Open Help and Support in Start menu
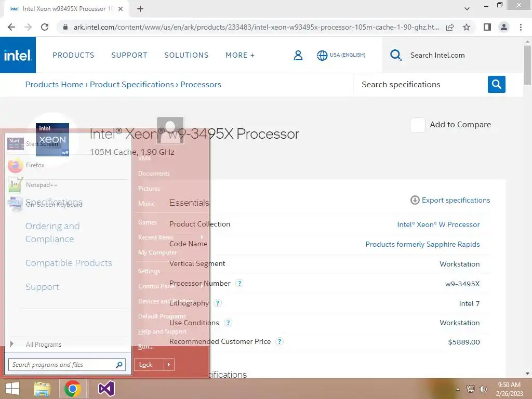The height and width of the screenshot is (399, 532). [162, 331]
